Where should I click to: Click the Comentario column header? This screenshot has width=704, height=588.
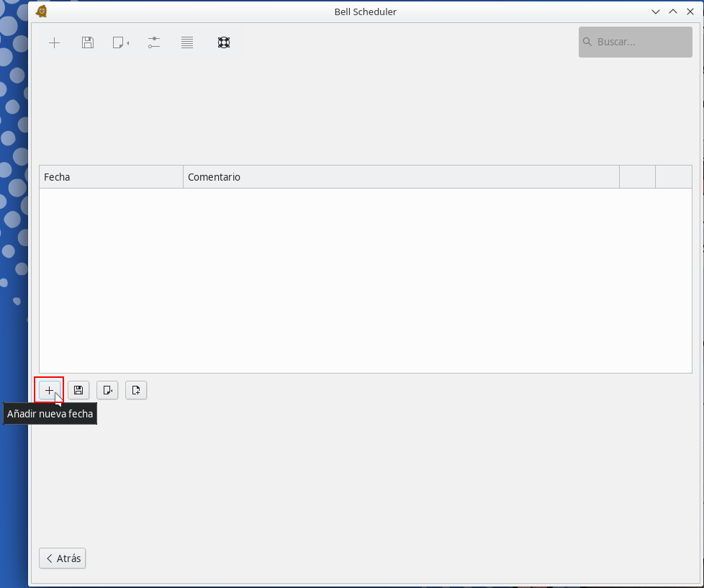(400, 176)
